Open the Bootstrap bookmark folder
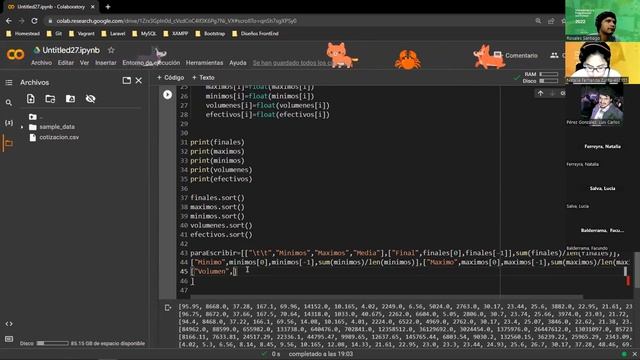This screenshot has height=360, width=640. click(210, 34)
